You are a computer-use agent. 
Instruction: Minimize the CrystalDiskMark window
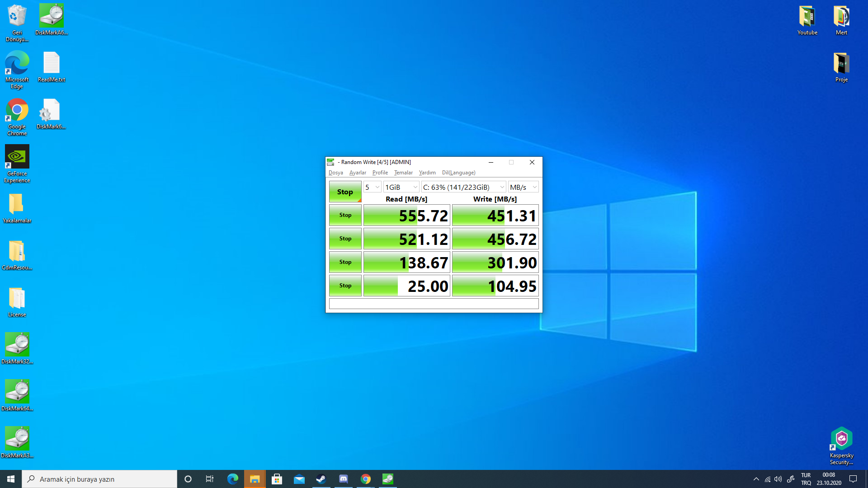click(491, 162)
